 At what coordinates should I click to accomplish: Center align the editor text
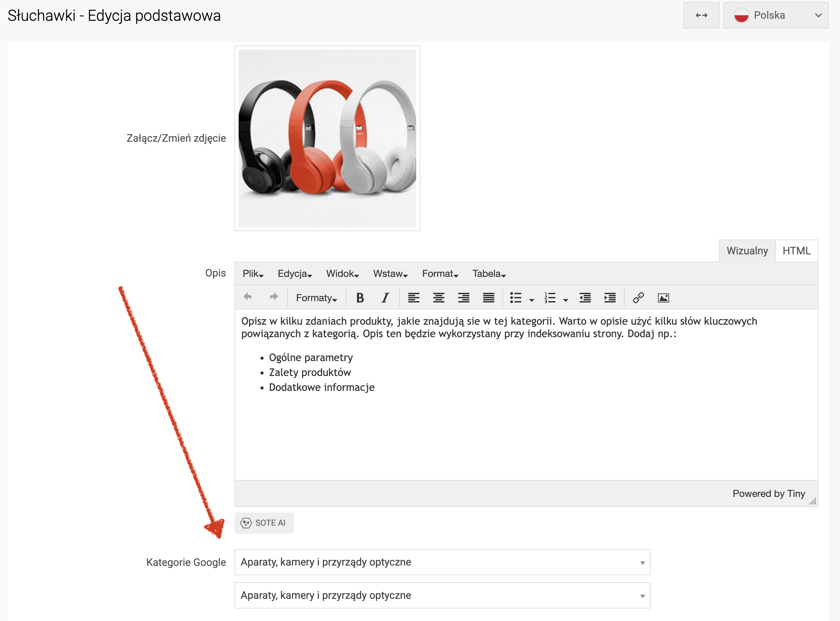[x=439, y=298]
